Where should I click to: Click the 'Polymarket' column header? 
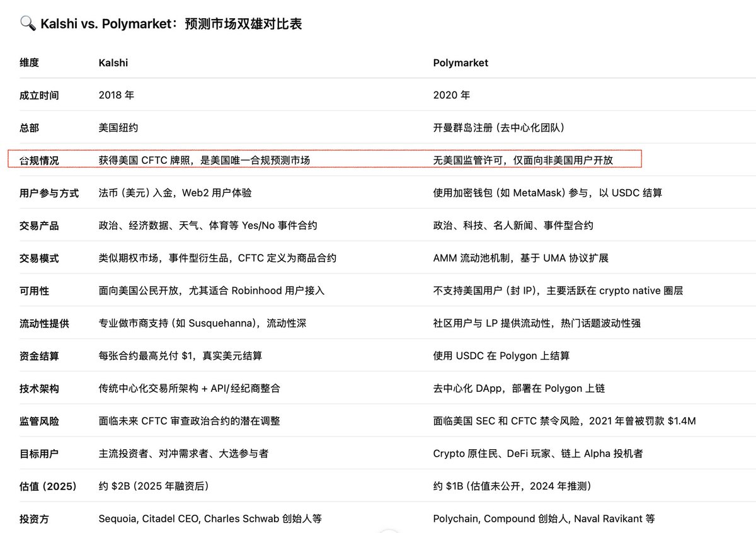click(x=461, y=62)
